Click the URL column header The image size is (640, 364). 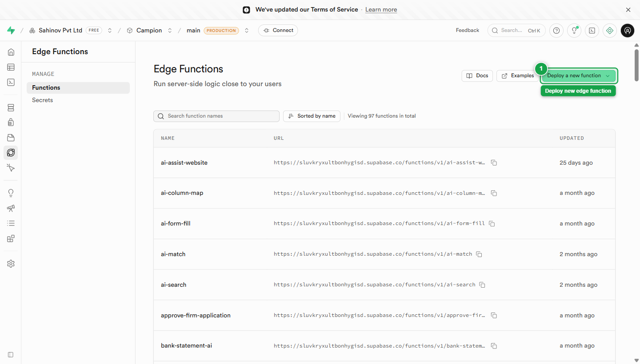[x=279, y=138]
